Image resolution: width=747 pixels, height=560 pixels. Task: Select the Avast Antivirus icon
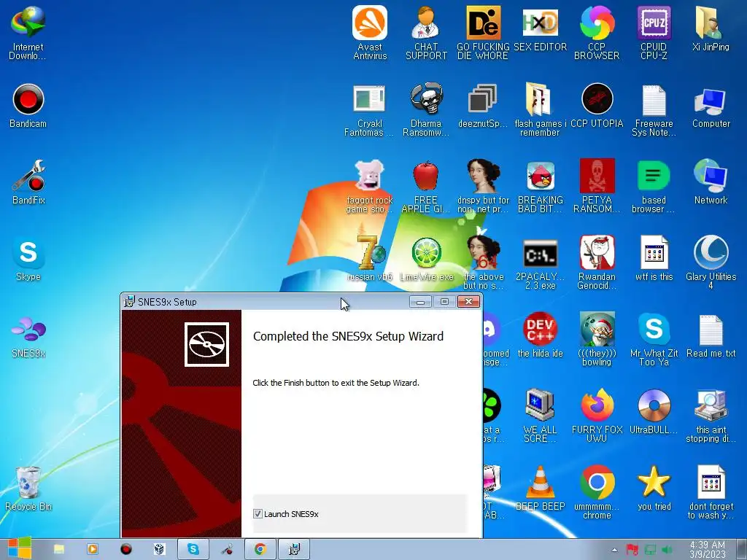pos(370,32)
